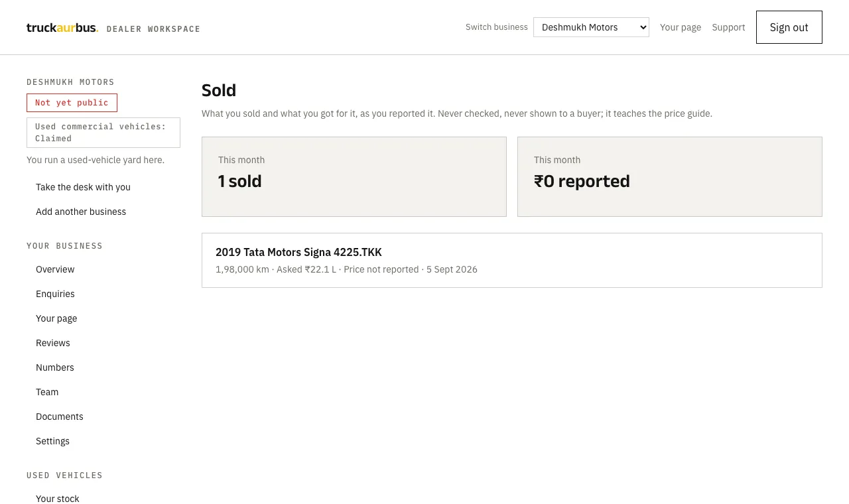Click the 'DESHMUKH MOTORS' sidebar heading
The width and height of the screenshot is (849, 504).
[x=70, y=82]
